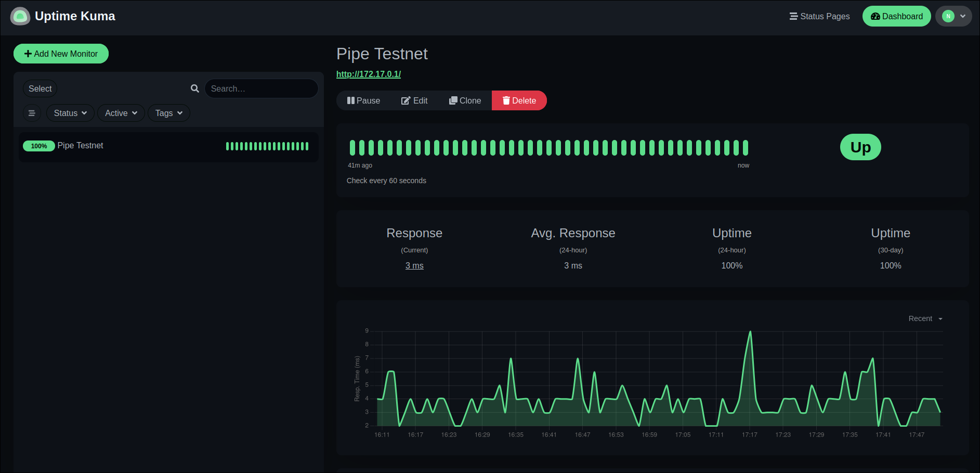Pause the Pipe Testnet monitor
The width and height of the screenshot is (980, 473).
(363, 100)
